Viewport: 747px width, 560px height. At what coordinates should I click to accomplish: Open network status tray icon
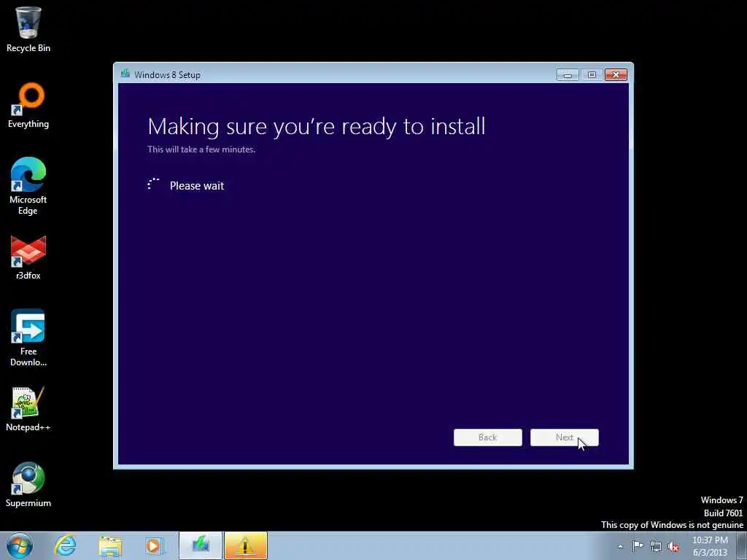click(x=656, y=546)
